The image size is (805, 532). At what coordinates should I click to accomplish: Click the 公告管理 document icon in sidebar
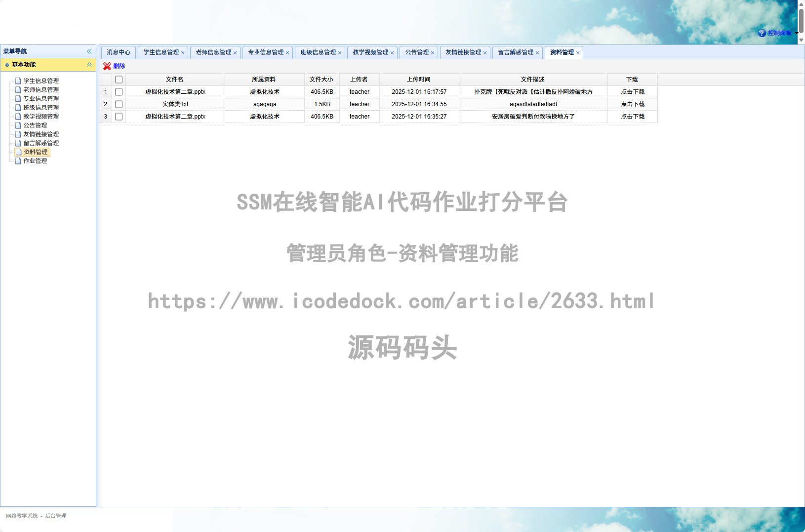pyautogui.click(x=18, y=125)
